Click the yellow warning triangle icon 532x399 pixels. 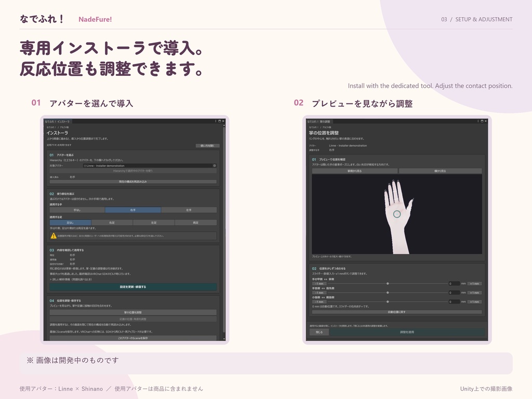click(54, 236)
